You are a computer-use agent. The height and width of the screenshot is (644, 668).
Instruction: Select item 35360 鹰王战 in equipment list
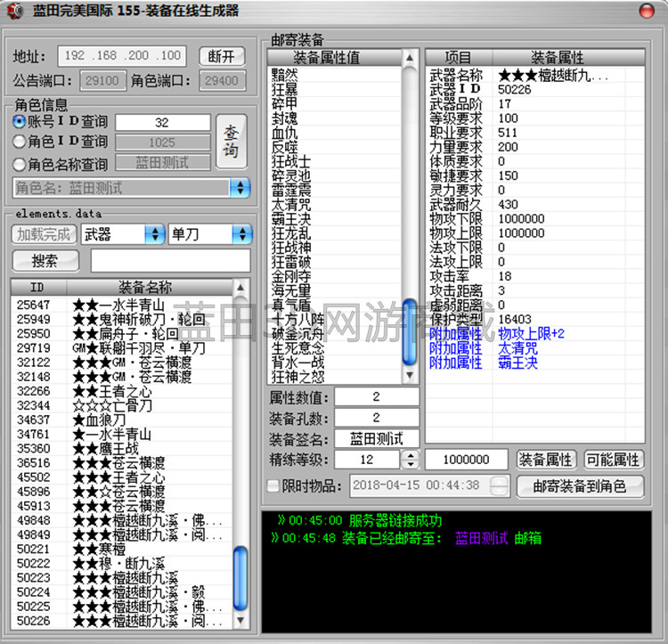[89, 449]
